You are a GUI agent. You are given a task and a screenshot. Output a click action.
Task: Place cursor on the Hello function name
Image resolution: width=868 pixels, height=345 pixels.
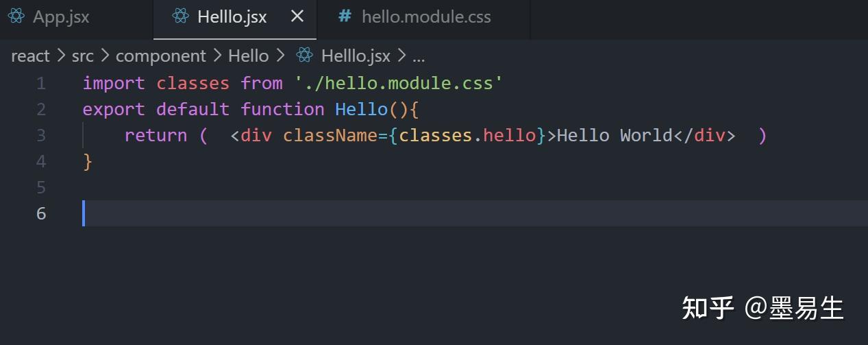pos(361,109)
